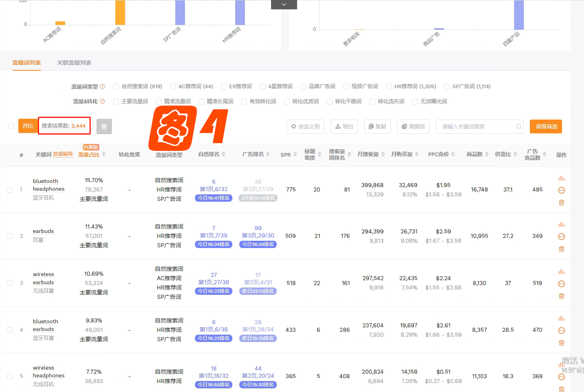
Task: Click the 对比 compare button
Action: (x=27, y=126)
